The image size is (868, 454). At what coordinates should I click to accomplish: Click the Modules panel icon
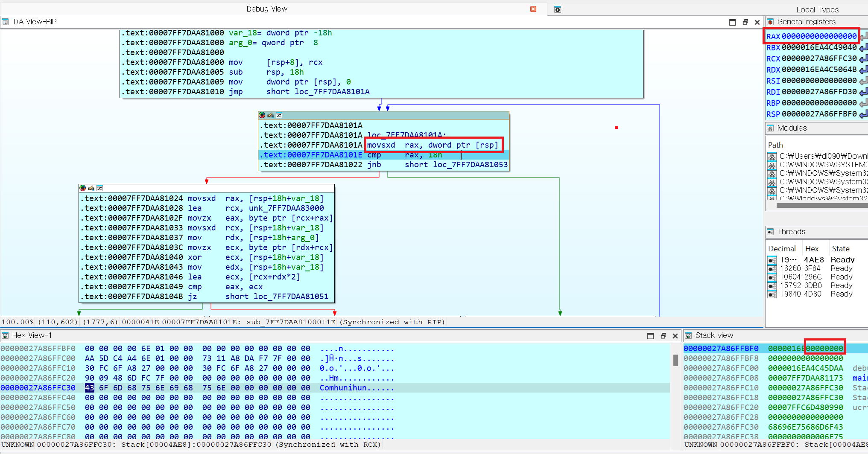tap(770, 128)
